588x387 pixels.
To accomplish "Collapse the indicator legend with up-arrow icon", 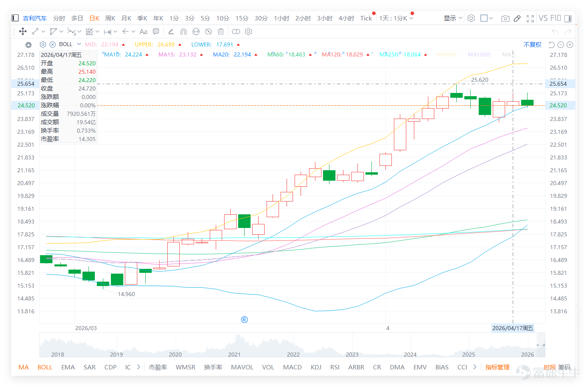I will (28, 44).
